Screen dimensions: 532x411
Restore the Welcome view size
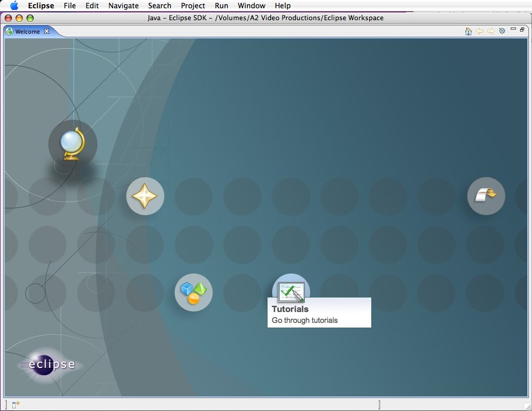coord(522,30)
